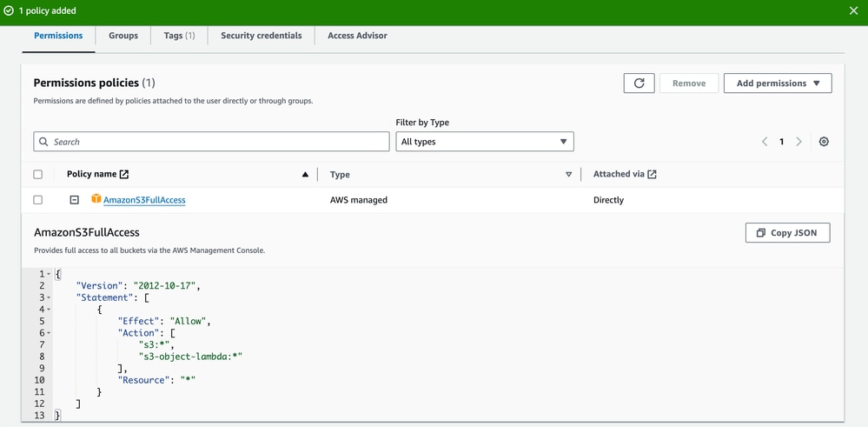868x427 pixels.
Task: Click the orange AWS managed policy icon
Action: 96,199
